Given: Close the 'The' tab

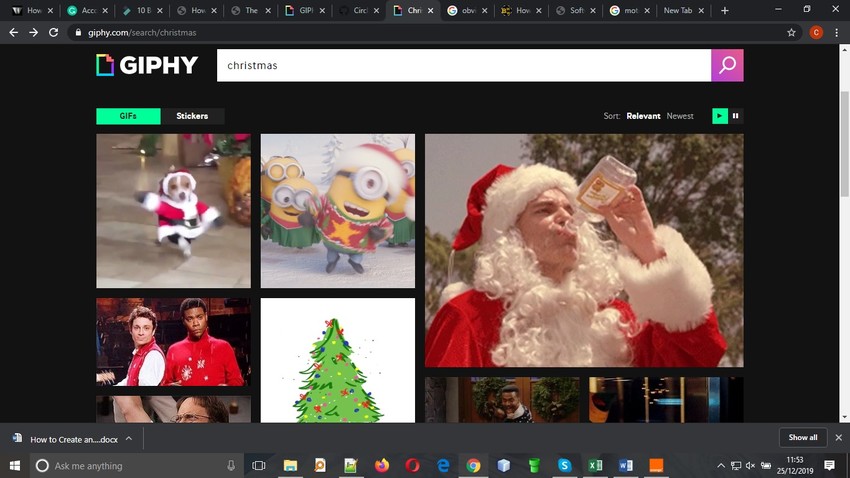Looking at the screenshot, I should tap(268, 10).
